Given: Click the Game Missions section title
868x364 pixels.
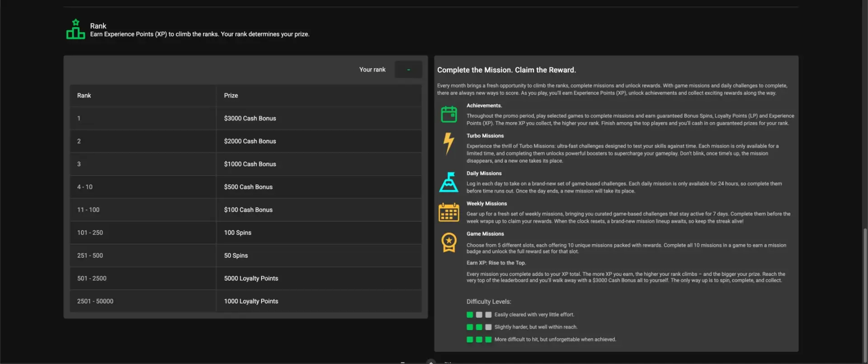Looking at the screenshot, I should point(485,234).
